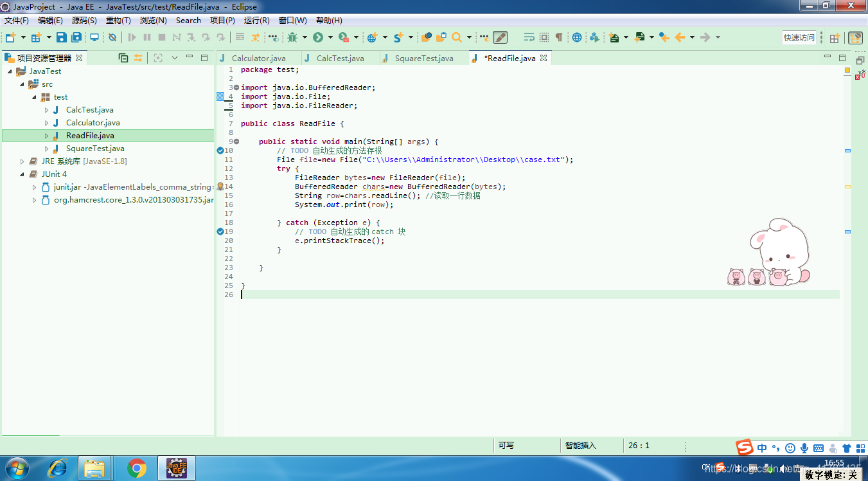868x481 pixels.
Task: Switch to SquareTest.java editor tab
Action: [424, 58]
